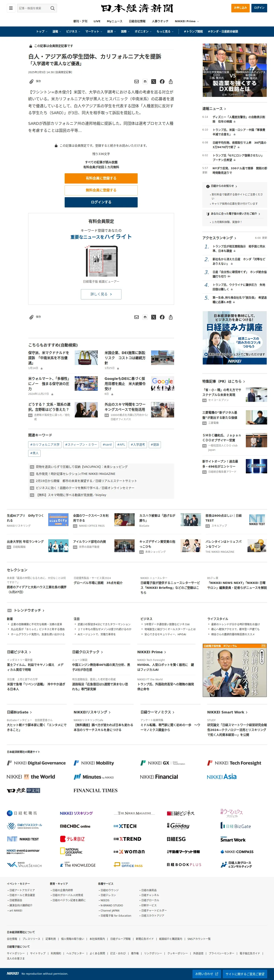This screenshot has height=980, width=274.
Task: Share article by email icon at top
Action: (137, 81)
